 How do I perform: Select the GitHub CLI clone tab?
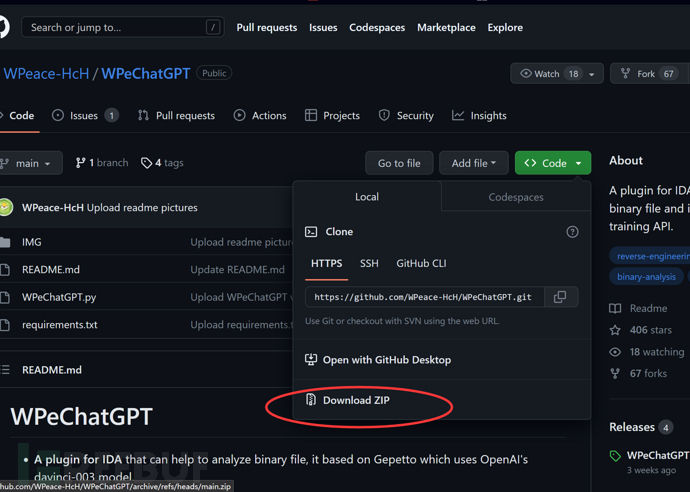(x=421, y=264)
